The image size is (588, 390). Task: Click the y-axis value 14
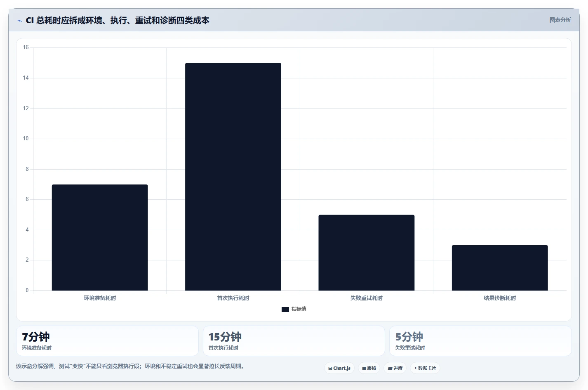tap(26, 78)
